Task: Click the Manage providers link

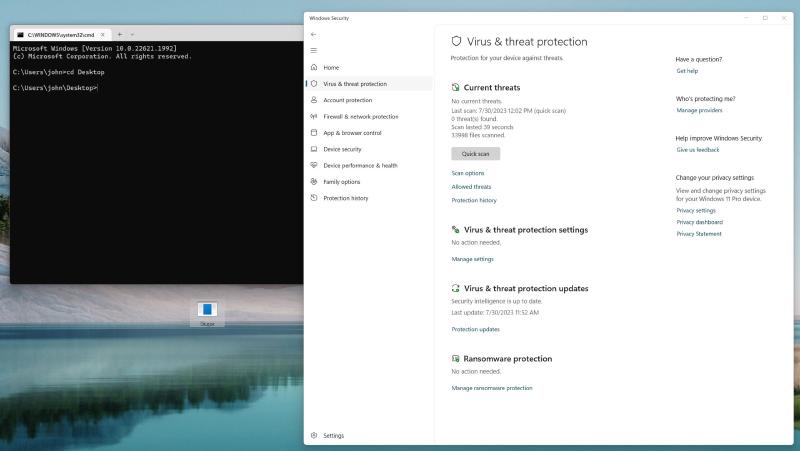Action: point(699,110)
